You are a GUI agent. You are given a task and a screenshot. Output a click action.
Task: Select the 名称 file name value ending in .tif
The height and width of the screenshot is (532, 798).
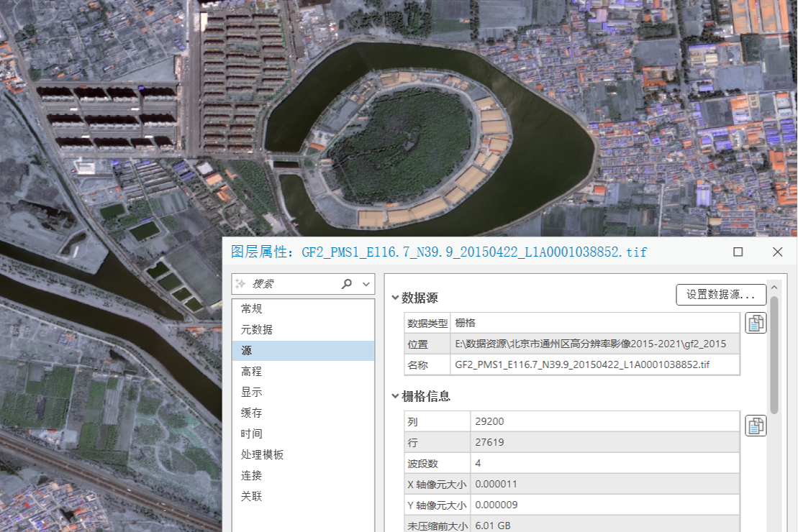[582, 364]
